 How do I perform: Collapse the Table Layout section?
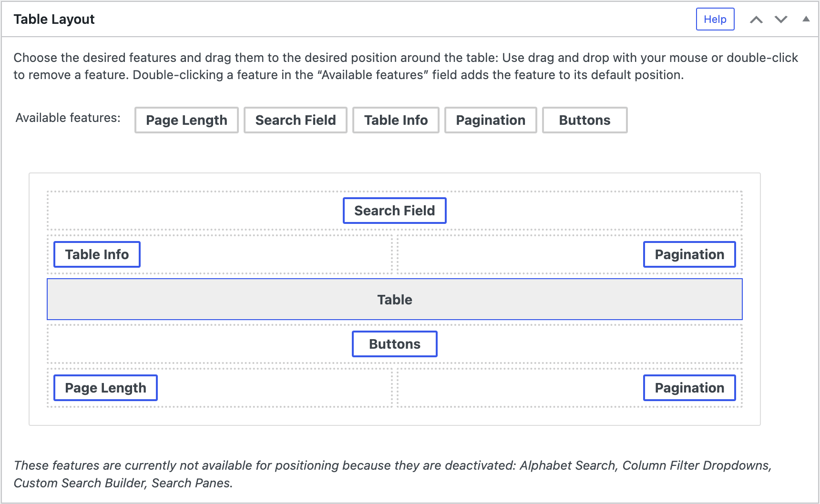[806, 20]
